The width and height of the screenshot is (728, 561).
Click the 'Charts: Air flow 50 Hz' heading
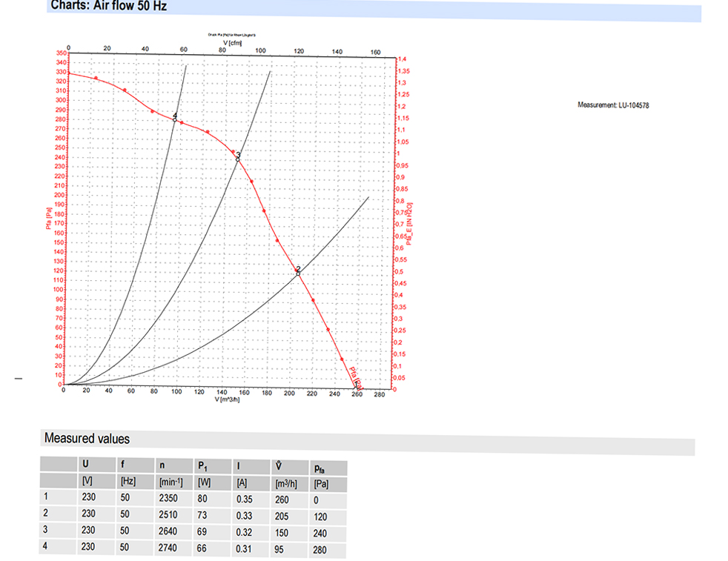(x=109, y=6)
